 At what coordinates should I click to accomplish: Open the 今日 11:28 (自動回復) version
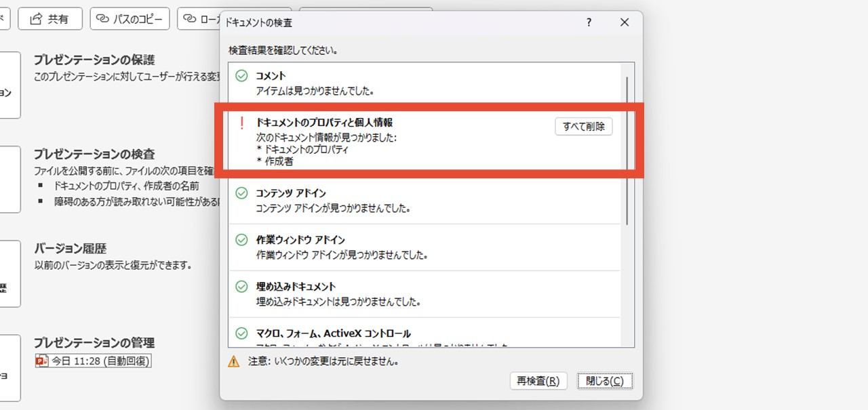[x=93, y=361]
